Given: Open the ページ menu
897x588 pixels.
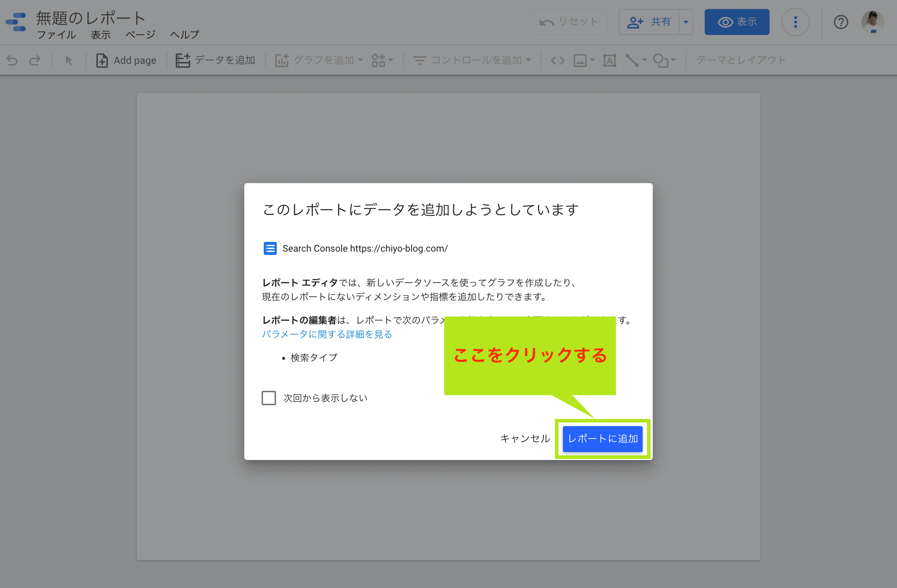Looking at the screenshot, I should tap(140, 35).
